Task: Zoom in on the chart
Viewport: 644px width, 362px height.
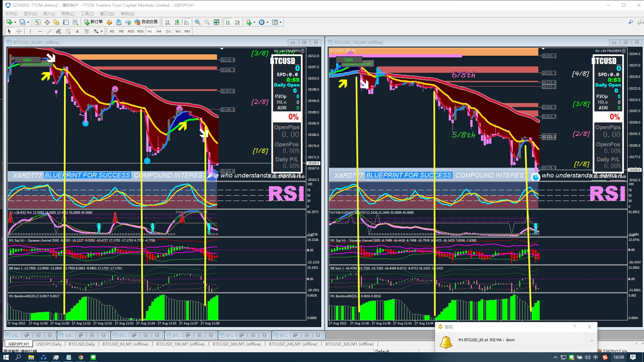Action: click(x=198, y=22)
